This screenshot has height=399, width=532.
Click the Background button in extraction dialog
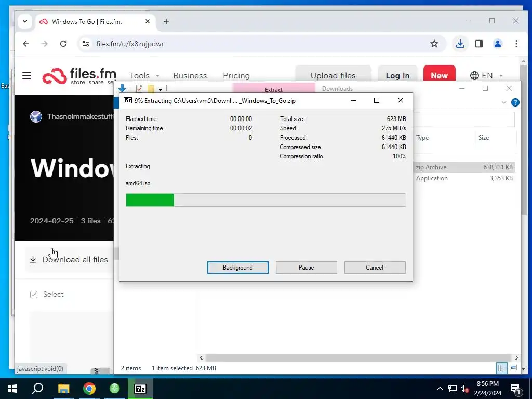click(x=237, y=268)
